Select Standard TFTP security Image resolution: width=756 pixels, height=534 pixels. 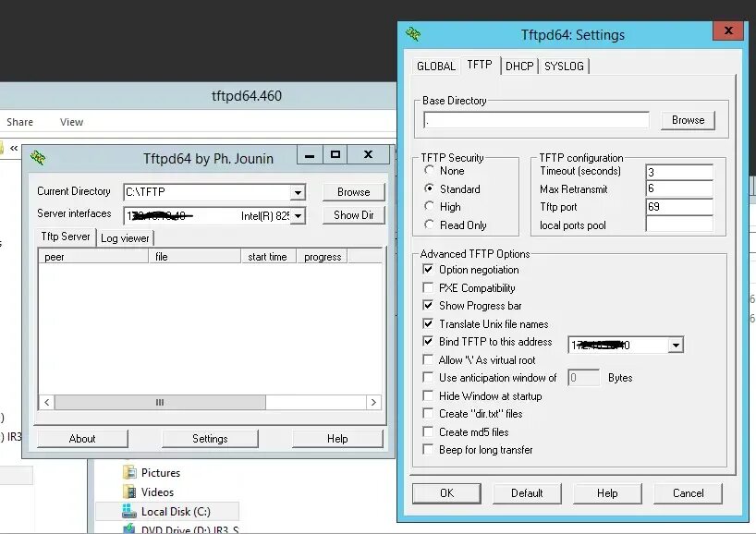point(429,188)
